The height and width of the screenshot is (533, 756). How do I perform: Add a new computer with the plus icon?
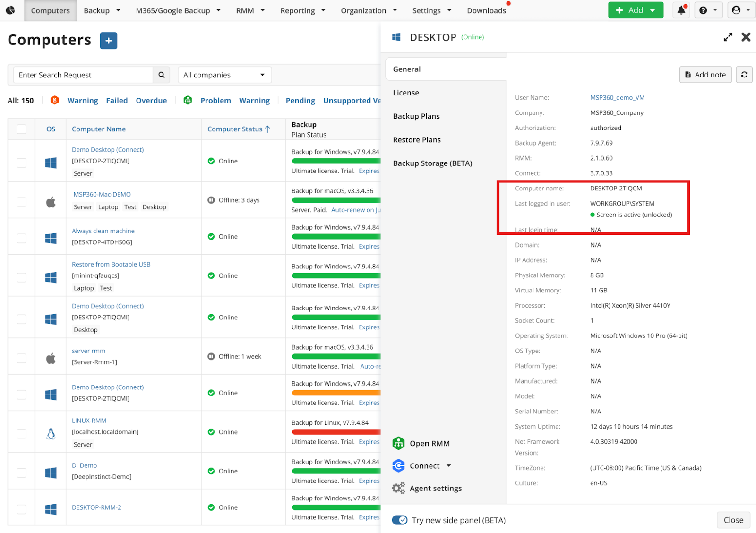click(x=108, y=41)
